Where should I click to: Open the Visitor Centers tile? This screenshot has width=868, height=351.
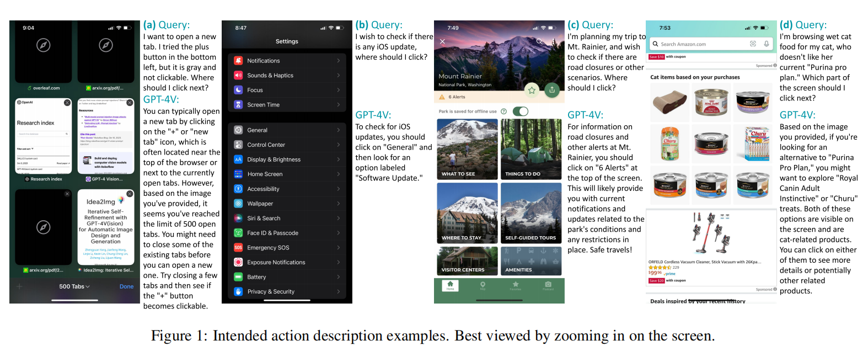click(467, 261)
